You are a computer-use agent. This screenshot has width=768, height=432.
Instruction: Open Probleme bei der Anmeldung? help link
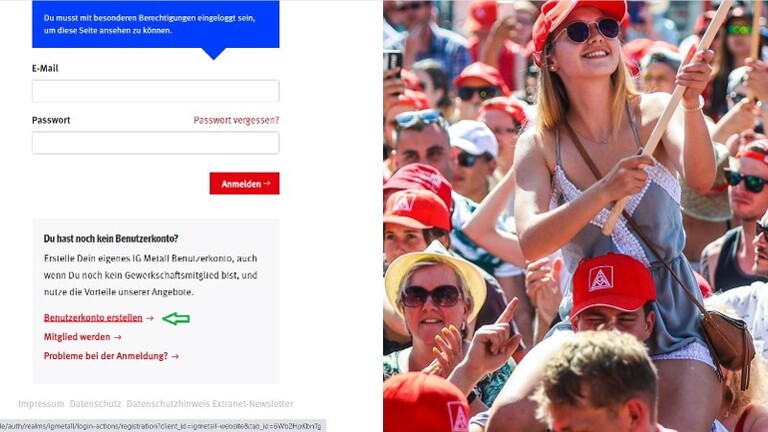click(106, 356)
